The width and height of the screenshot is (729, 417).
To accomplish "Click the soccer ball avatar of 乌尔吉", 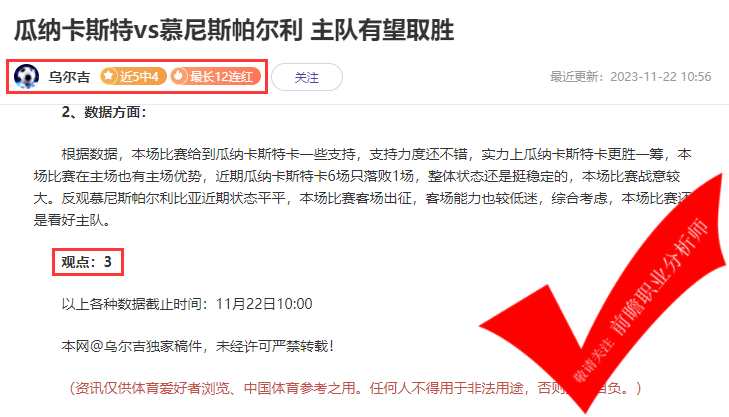I will (26, 76).
